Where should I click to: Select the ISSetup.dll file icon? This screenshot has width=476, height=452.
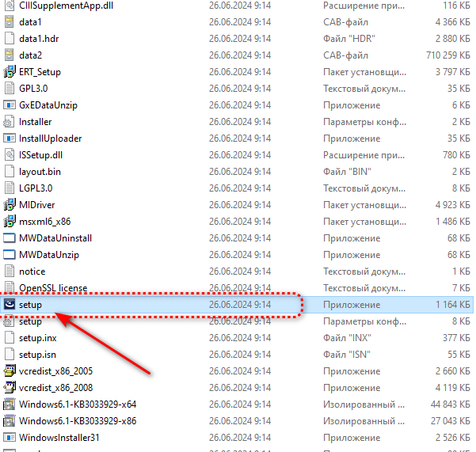coord(10,154)
